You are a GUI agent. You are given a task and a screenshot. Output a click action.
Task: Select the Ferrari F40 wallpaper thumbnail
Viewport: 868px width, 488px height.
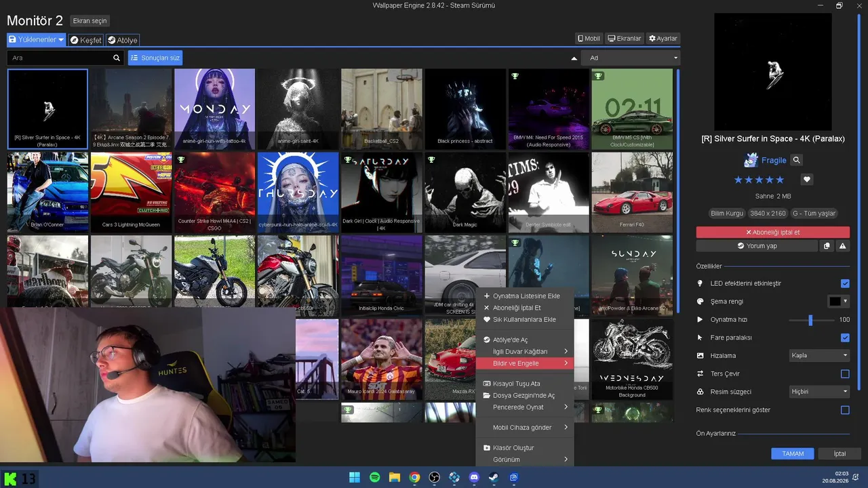tap(632, 192)
